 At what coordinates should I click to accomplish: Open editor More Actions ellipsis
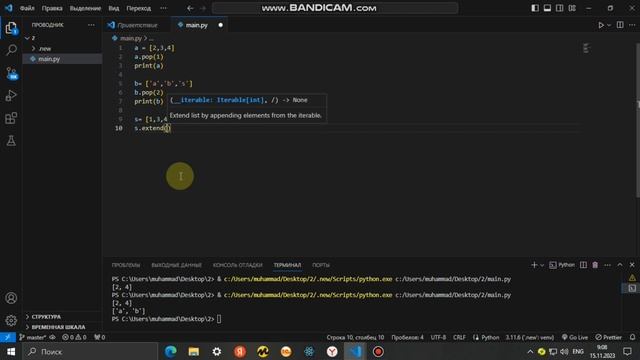(x=632, y=25)
